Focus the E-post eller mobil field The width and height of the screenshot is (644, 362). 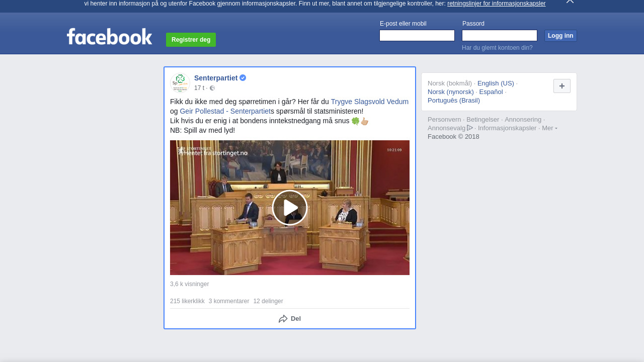click(417, 36)
